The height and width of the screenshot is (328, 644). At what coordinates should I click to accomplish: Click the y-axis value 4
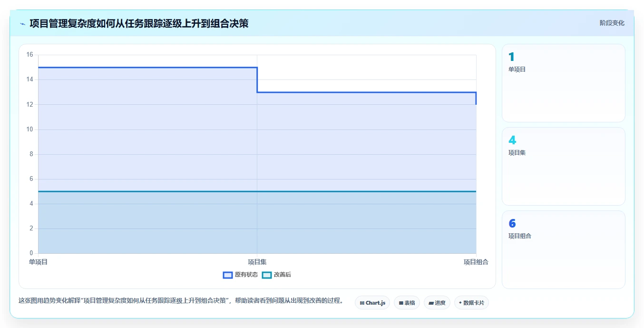(x=31, y=203)
